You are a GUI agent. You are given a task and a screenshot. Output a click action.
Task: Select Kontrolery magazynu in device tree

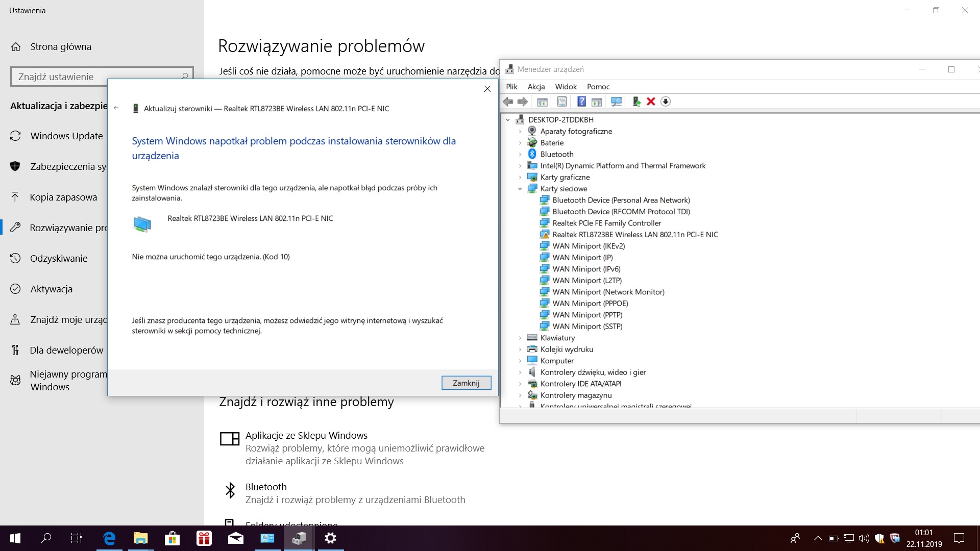coord(576,395)
